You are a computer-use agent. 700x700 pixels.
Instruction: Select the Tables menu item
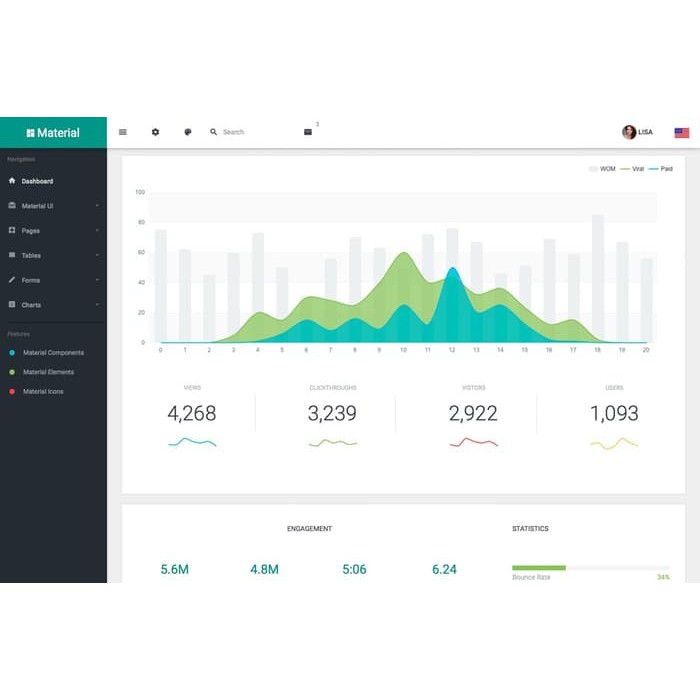(54, 255)
